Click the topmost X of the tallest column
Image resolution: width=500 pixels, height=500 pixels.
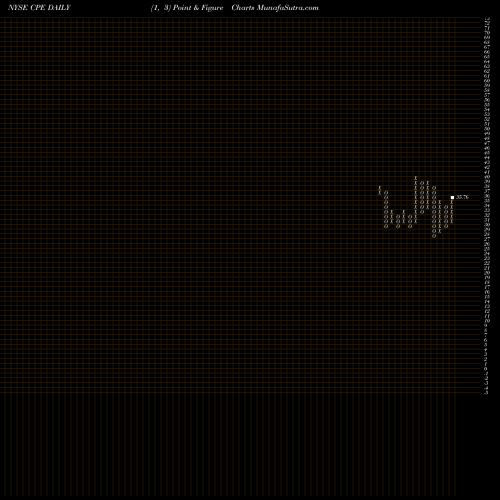[416, 178]
